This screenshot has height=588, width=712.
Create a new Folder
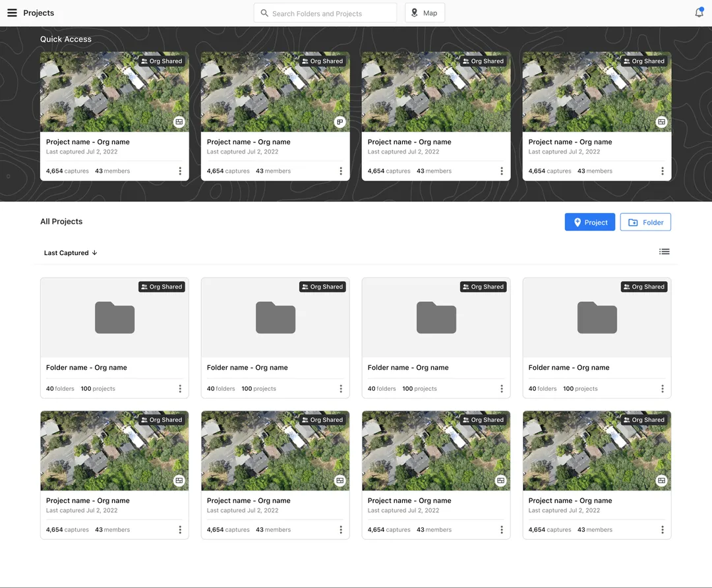point(645,221)
